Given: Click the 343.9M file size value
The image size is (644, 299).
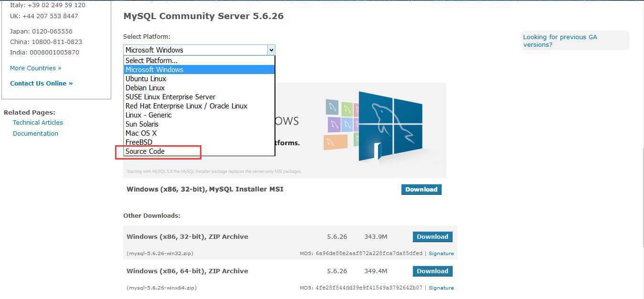Looking at the screenshot, I should pos(376,237).
